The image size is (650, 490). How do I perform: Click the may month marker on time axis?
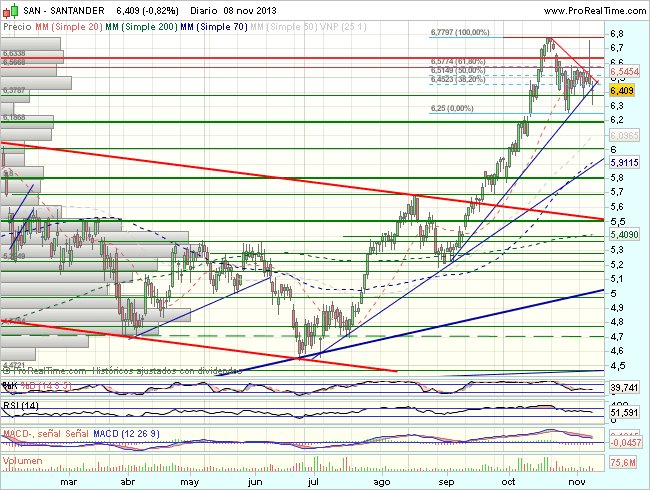coord(190,483)
